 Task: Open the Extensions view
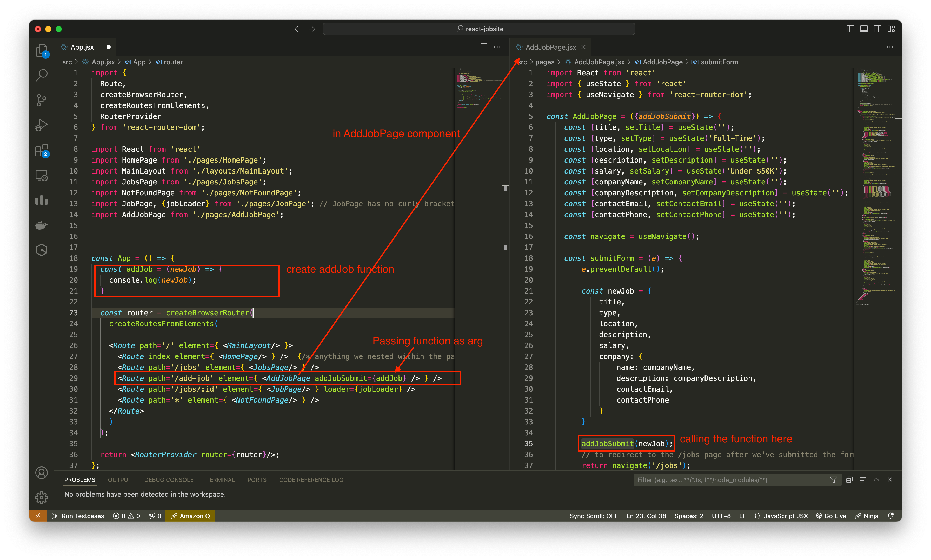(42, 150)
